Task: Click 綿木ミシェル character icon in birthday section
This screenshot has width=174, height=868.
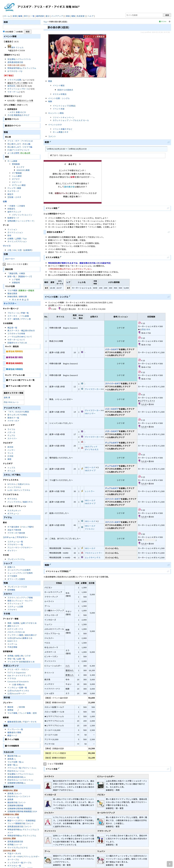Action: (9, 46)
